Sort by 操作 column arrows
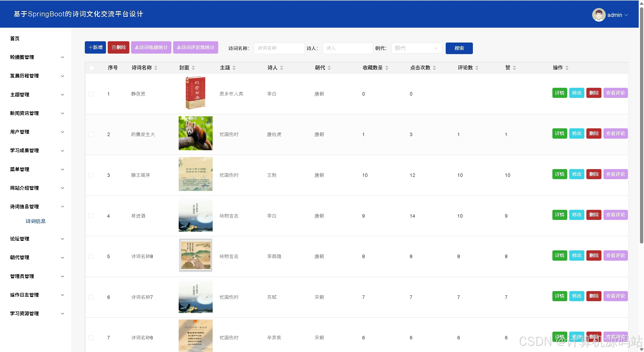 click(x=567, y=68)
